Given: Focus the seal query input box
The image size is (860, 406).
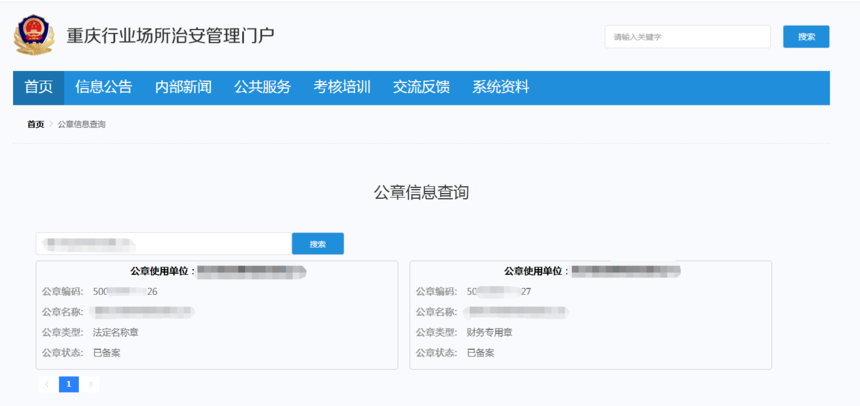Looking at the screenshot, I should 164,243.
